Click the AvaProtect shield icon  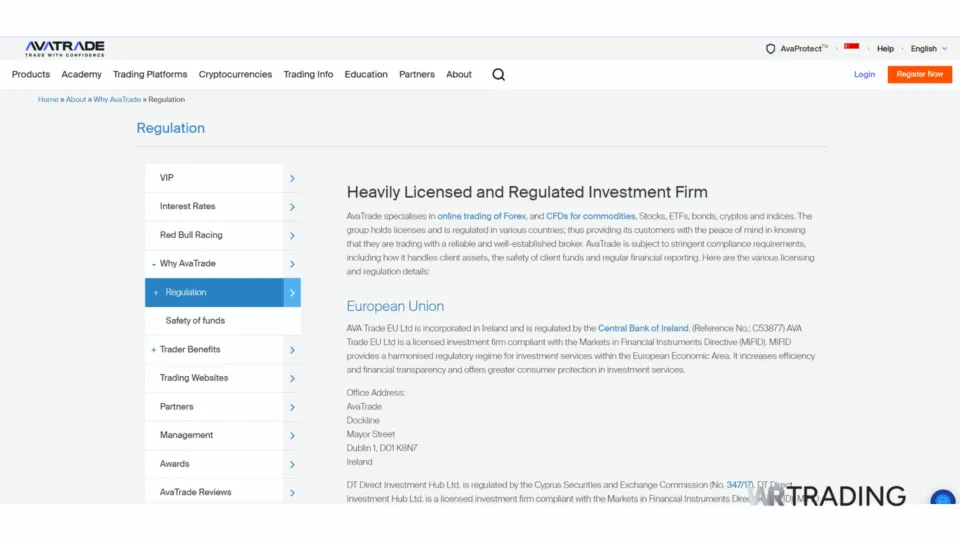point(770,48)
